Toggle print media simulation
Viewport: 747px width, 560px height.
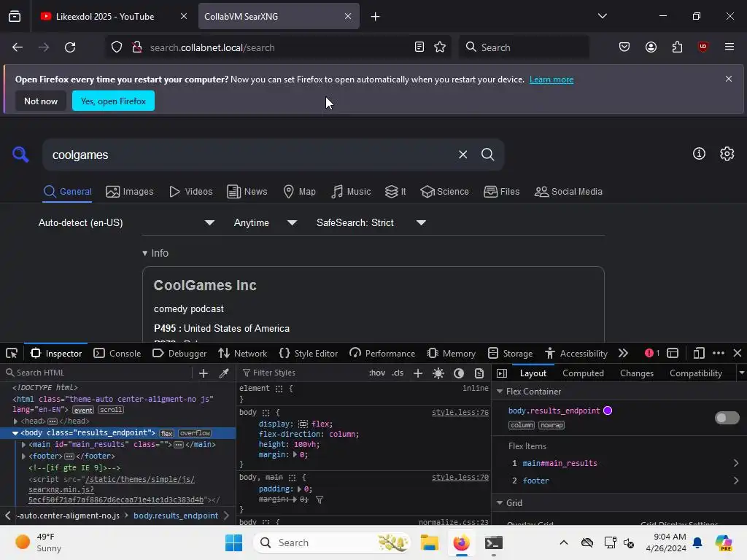click(x=479, y=373)
